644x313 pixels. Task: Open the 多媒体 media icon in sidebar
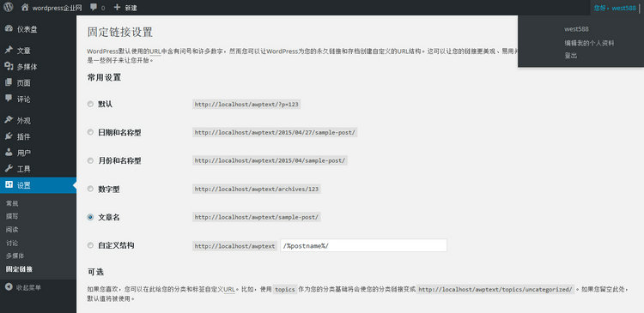pyautogui.click(x=9, y=66)
